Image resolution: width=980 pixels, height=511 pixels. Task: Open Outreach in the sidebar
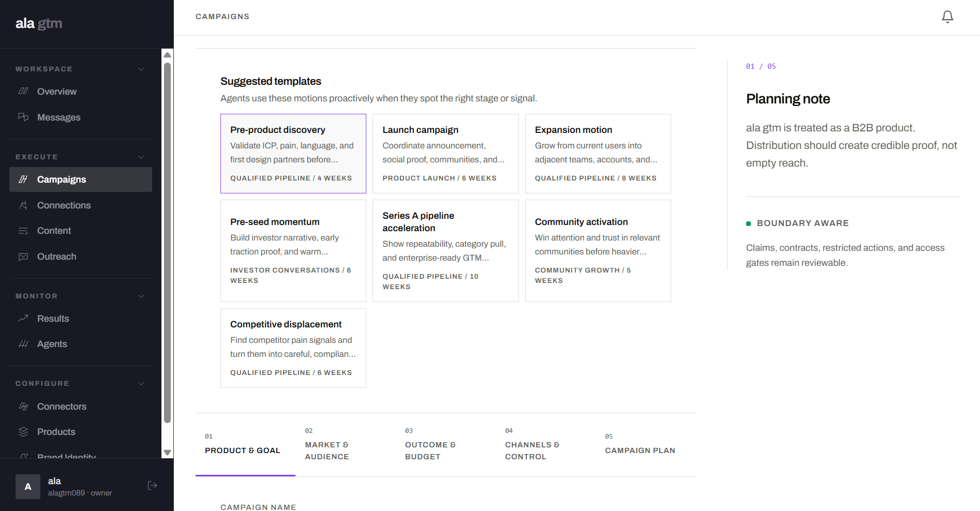pyautogui.click(x=81, y=257)
